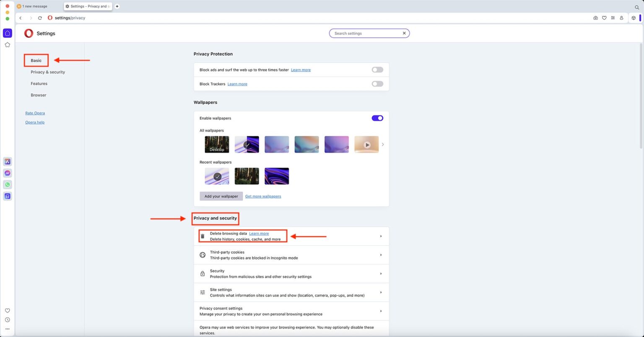Take a snapshot using the camera icon
644x337 pixels.
tap(595, 18)
